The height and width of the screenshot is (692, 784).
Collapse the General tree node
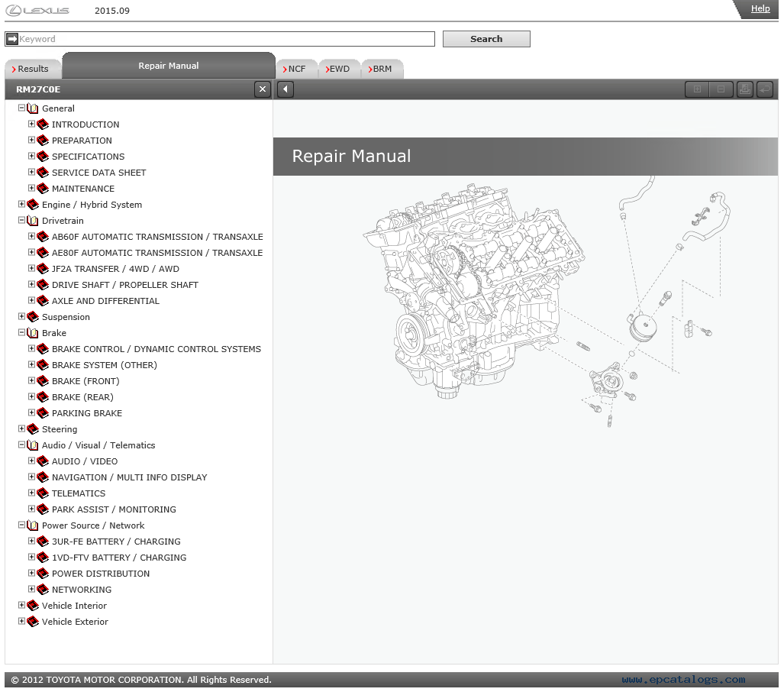click(x=21, y=108)
